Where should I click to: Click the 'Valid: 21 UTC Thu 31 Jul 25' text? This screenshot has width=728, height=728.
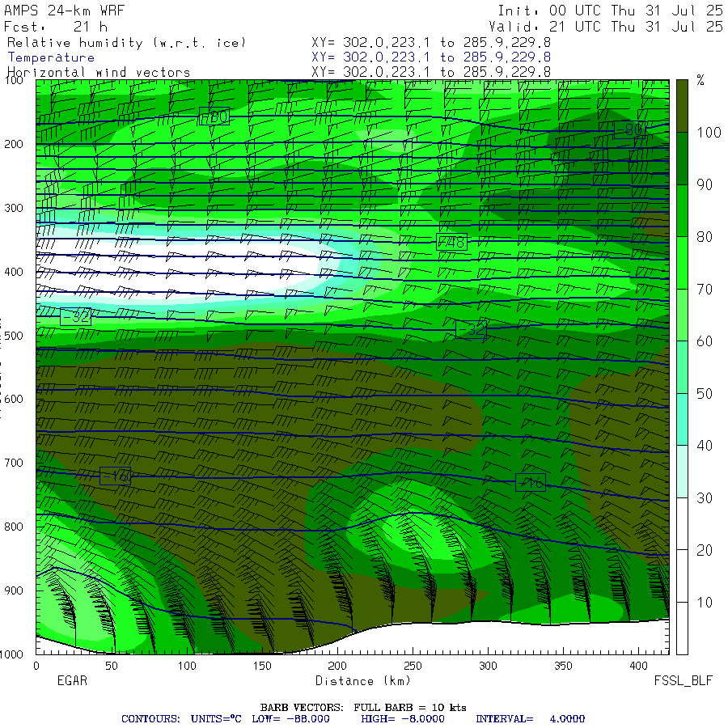[x=605, y=27]
